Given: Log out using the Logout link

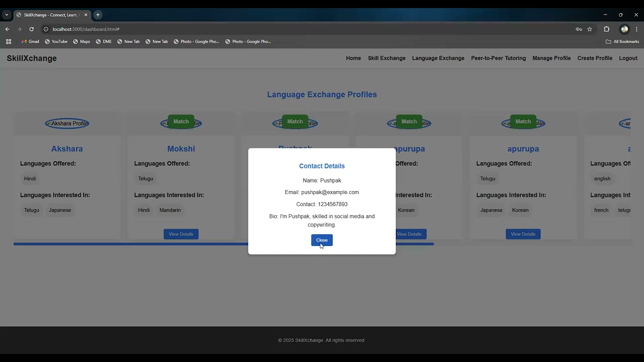Looking at the screenshot, I should pyautogui.click(x=628, y=58).
